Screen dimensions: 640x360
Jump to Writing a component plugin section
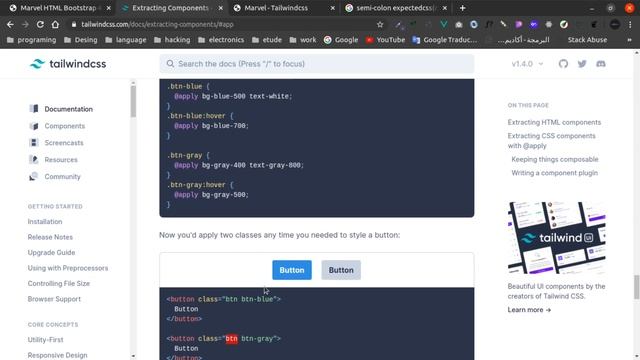point(554,173)
